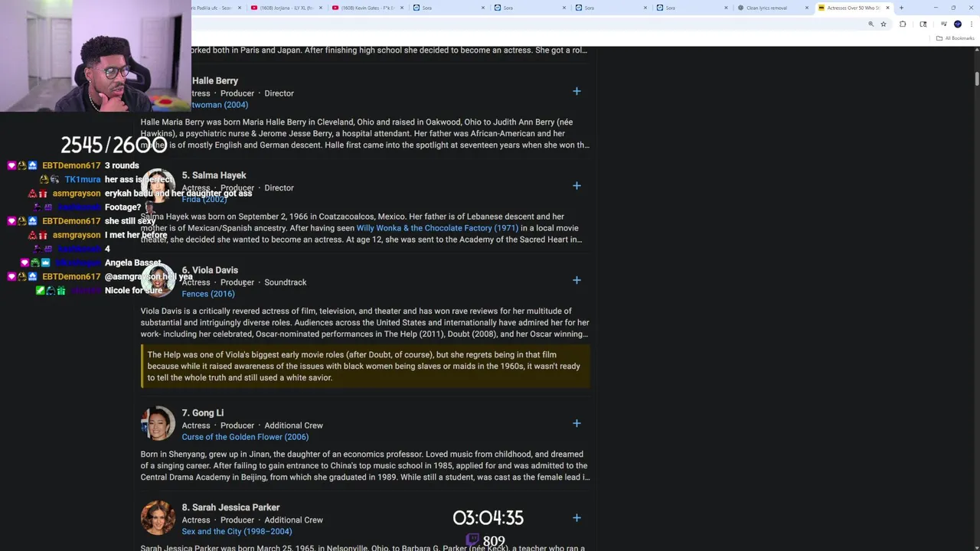The width and height of the screenshot is (980, 551).
Task: Click 'Additional Crew' under Gong Li
Action: pyautogui.click(x=293, y=425)
